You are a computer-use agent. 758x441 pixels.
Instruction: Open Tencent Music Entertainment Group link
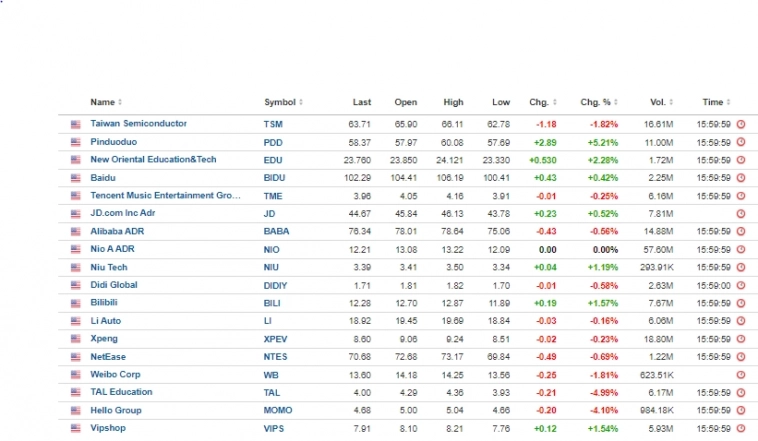coord(165,196)
